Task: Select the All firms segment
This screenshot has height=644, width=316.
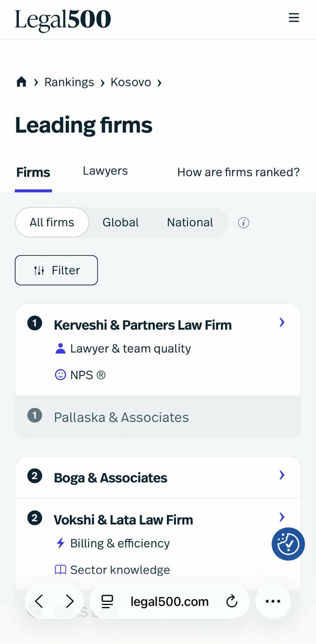Action: (x=52, y=222)
